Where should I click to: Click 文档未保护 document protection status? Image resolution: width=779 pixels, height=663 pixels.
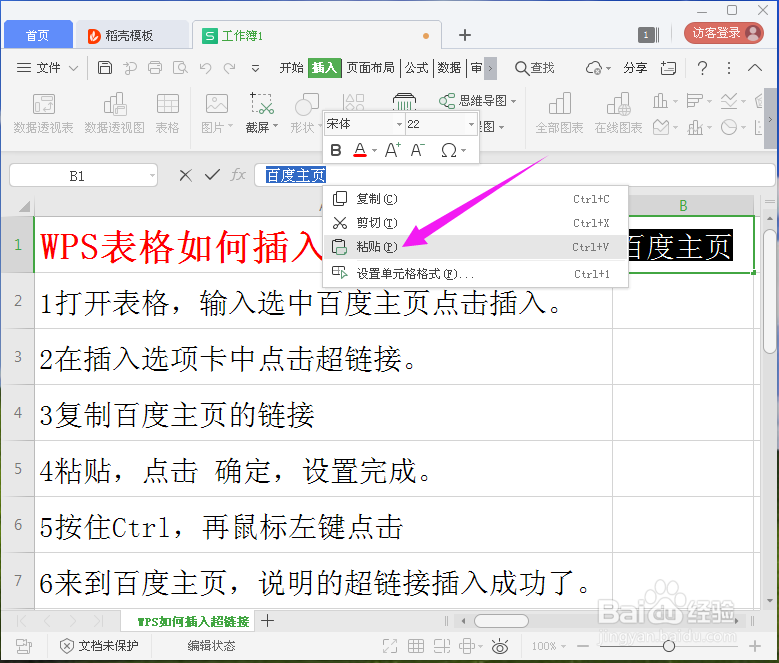click(99, 646)
